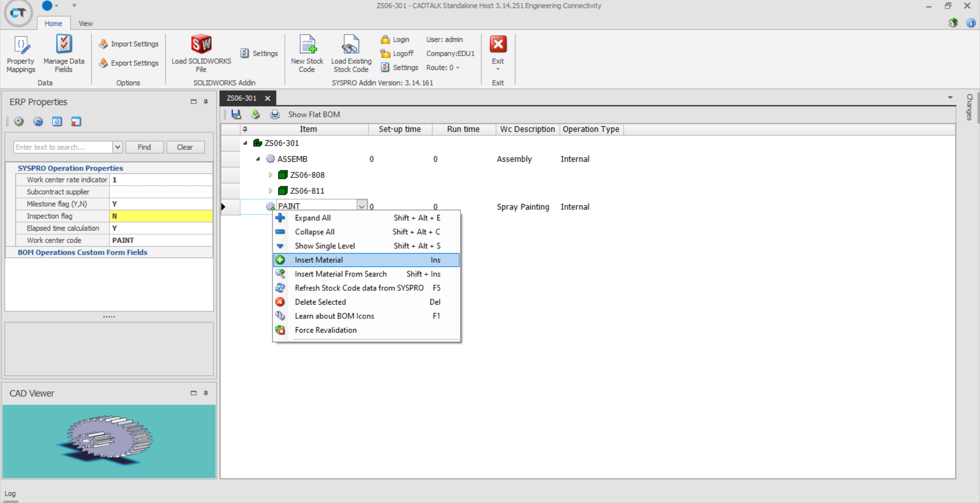
Task: Switch to the View ribbon tab
Action: click(85, 23)
